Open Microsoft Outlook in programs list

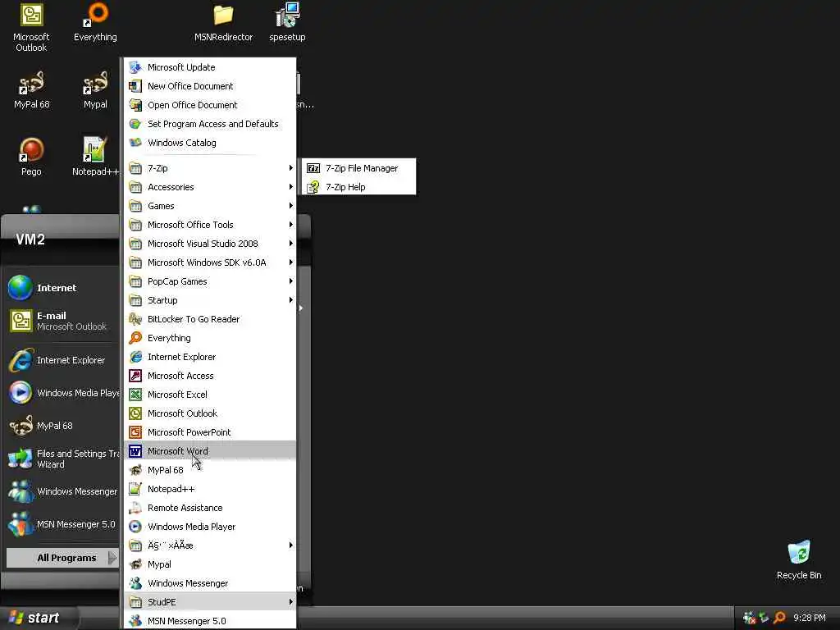210,413
